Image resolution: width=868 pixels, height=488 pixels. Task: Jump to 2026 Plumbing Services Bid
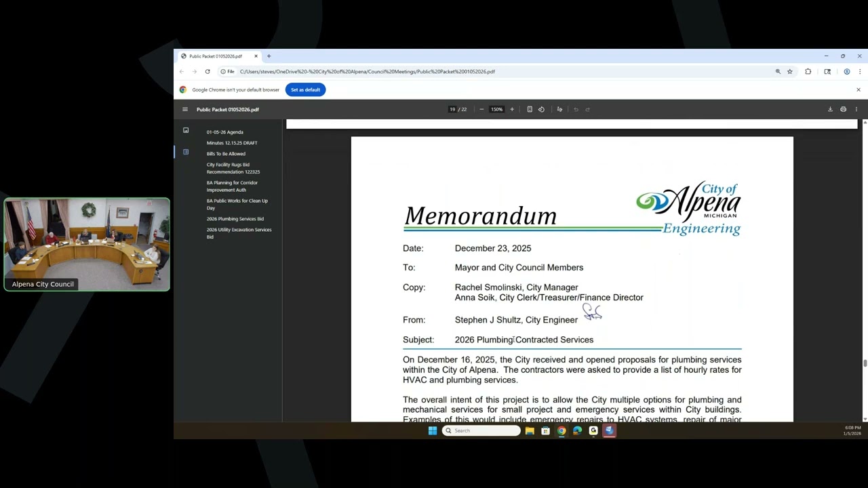(x=235, y=219)
